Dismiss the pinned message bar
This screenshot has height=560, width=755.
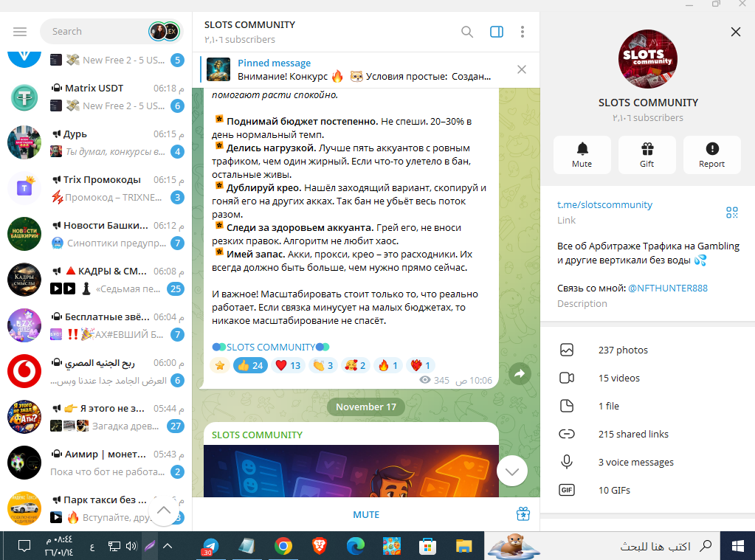click(x=522, y=69)
